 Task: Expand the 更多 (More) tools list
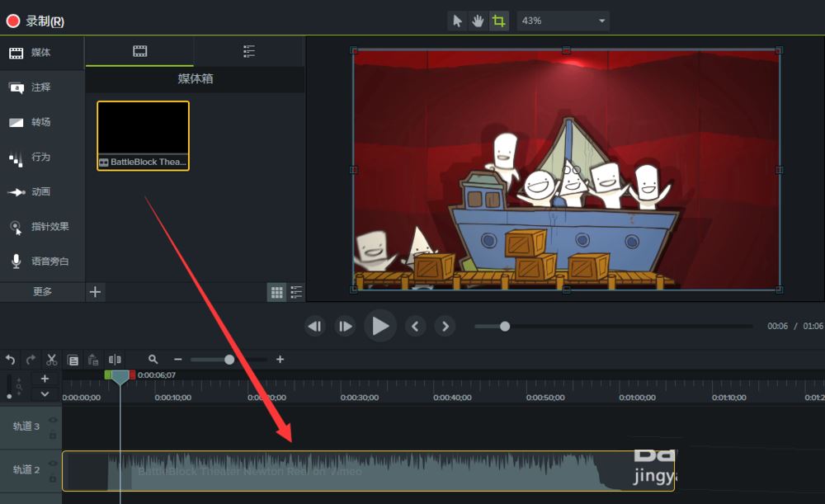[42, 291]
